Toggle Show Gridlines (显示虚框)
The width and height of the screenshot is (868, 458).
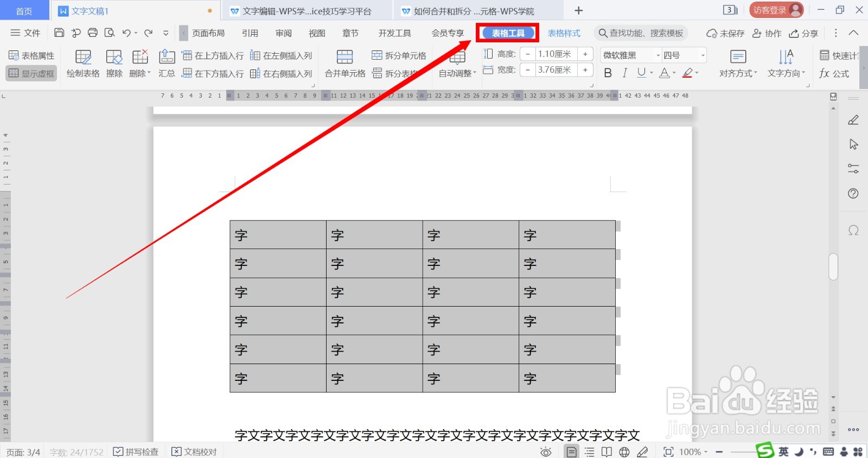(31, 74)
